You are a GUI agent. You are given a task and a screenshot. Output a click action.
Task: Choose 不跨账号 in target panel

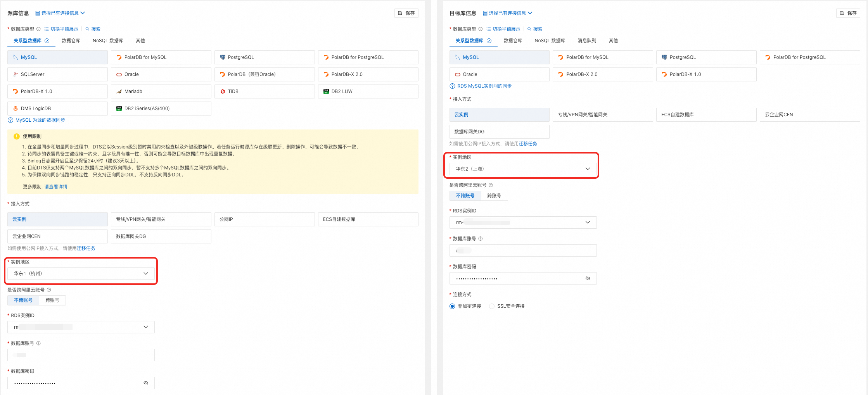(465, 196)
